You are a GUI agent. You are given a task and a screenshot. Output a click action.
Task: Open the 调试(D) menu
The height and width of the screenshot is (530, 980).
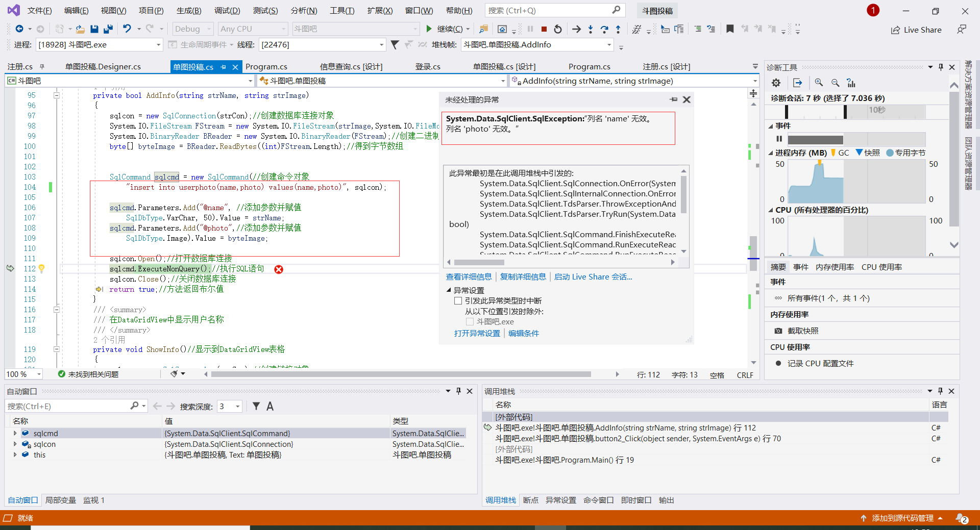pos(227,11)
